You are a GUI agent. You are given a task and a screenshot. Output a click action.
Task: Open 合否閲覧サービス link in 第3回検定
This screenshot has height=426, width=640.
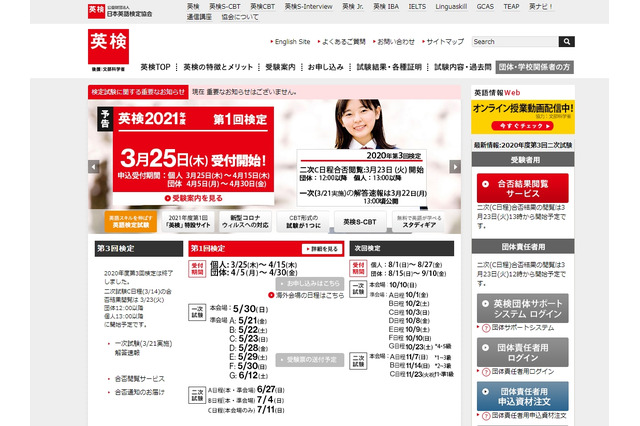(x=140, y=379)
